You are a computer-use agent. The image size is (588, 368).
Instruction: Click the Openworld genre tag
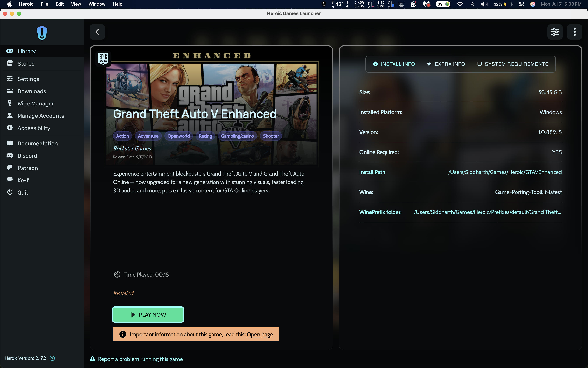coord(178,136)
